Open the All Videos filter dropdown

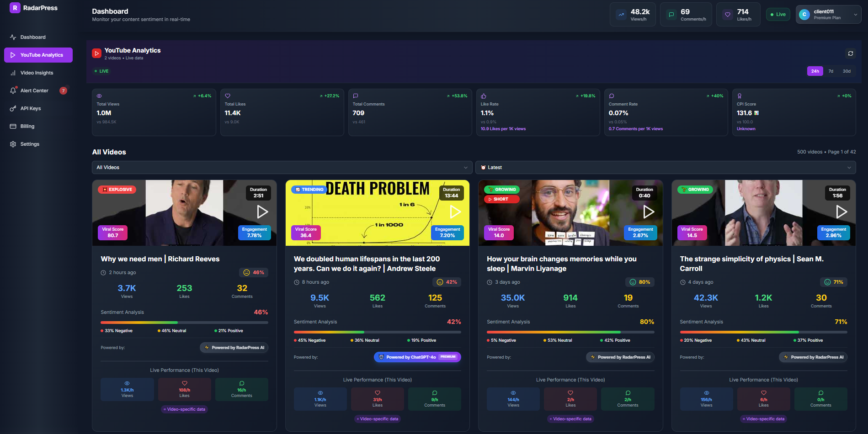(x=282, y=167)
